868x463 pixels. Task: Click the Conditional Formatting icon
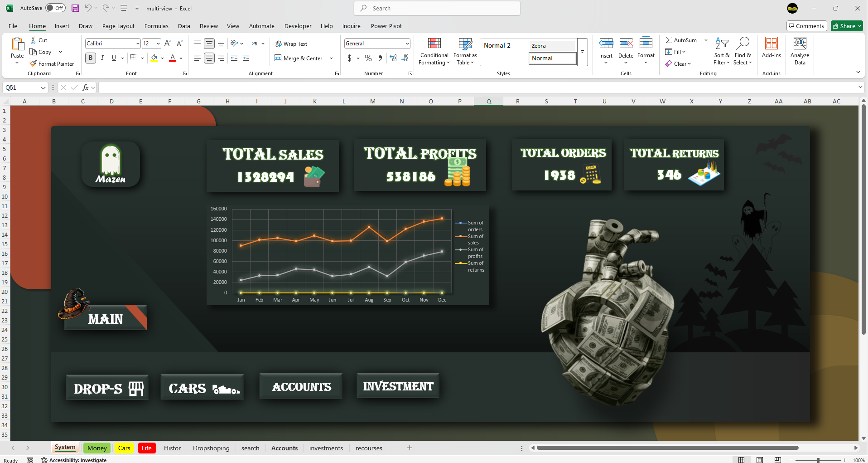pos(434,44)
